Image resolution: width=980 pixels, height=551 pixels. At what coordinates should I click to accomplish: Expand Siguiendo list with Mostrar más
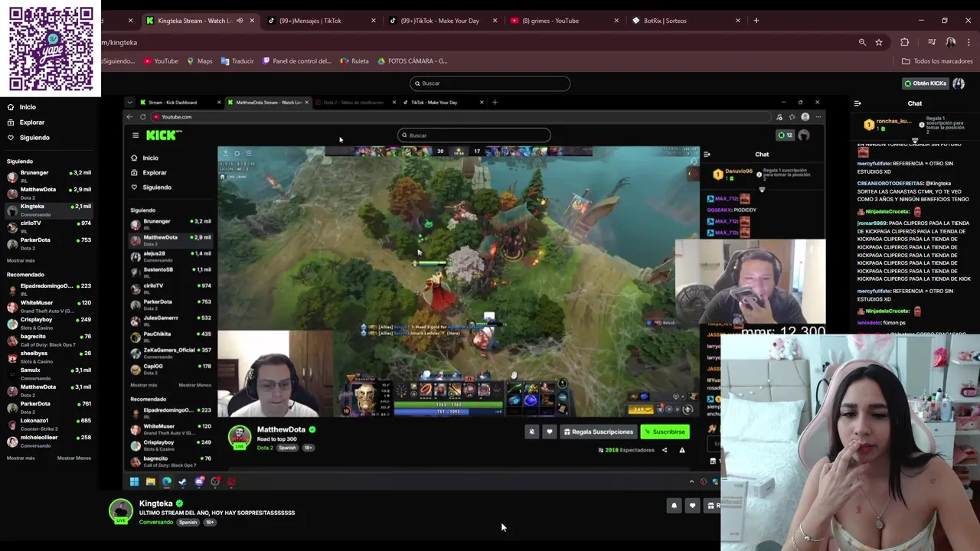click(21, 261)
